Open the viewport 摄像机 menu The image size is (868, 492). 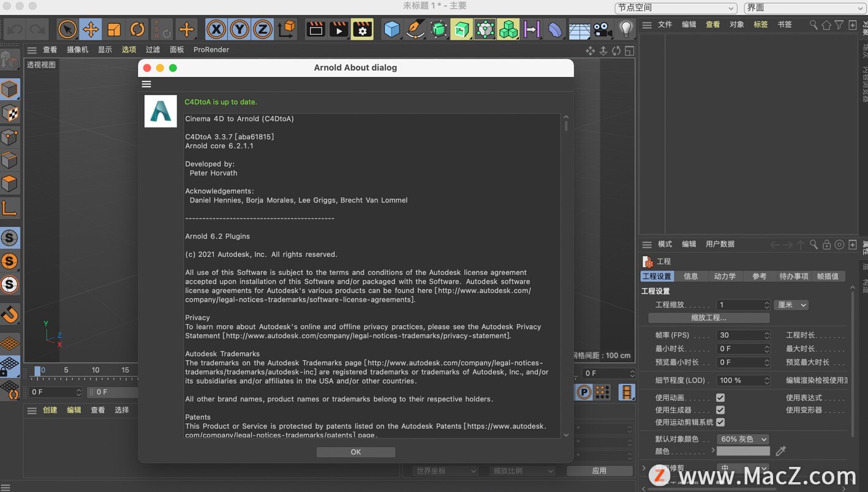pos(77,50)
